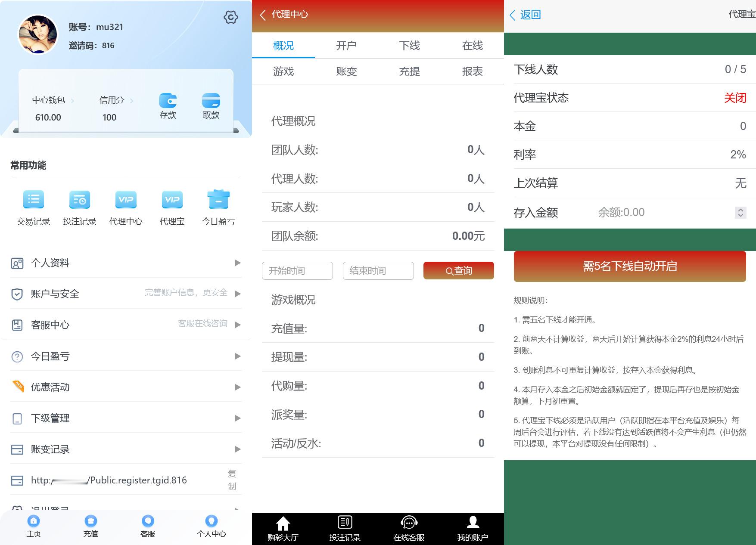Open the 今日盈亏 icon

[218, 207]
